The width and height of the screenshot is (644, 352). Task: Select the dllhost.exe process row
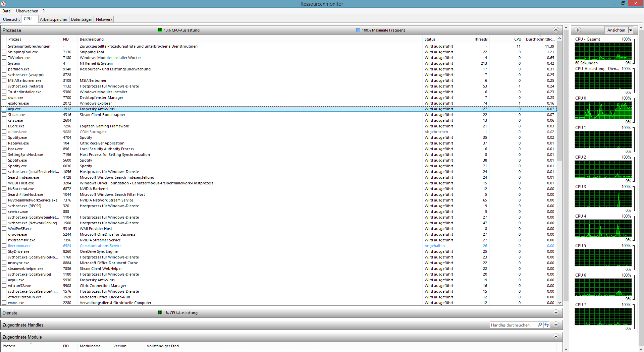(x=278, y=132)
